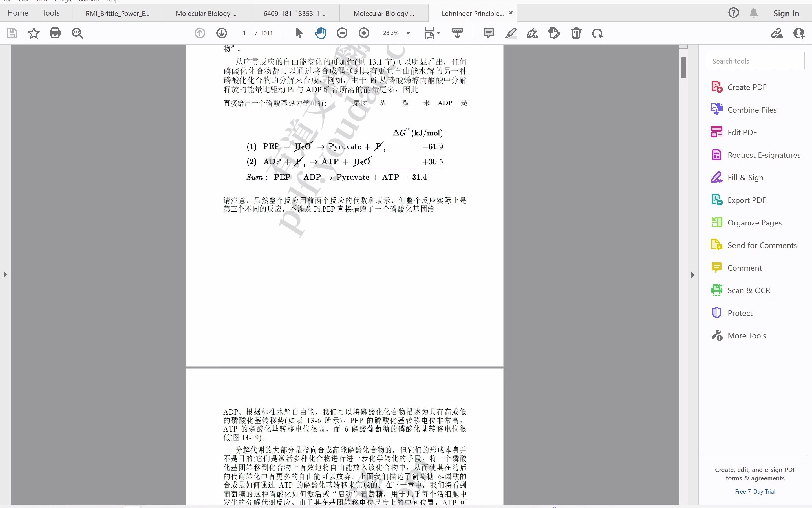812x508 pixels.
Task: Click the scrolling mode toolbar icon
Action: coord(457,33)
